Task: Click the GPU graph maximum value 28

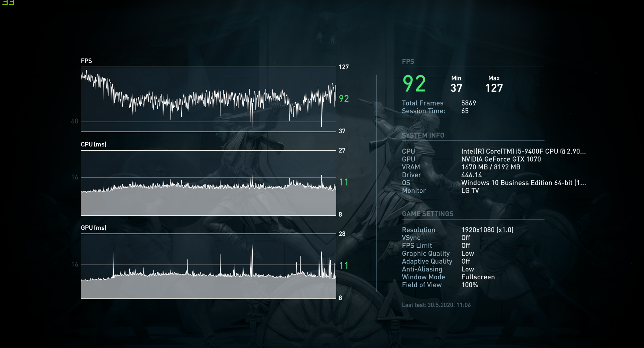Action: point(342,234)
